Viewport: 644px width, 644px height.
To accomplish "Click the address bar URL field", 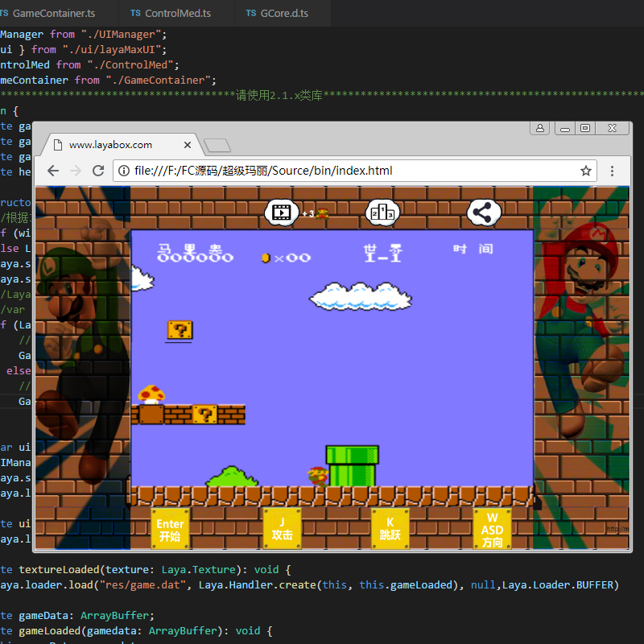I will click(346, 171).
